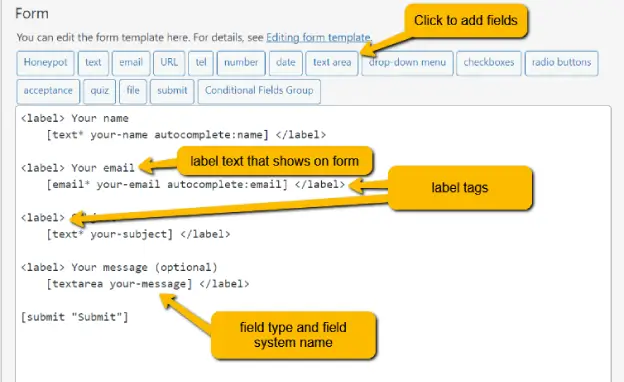Image resolution: width=624 pixels, height=382 pixels.
Task: Place cursor on the your-subject line
Action: pos(138,234)
